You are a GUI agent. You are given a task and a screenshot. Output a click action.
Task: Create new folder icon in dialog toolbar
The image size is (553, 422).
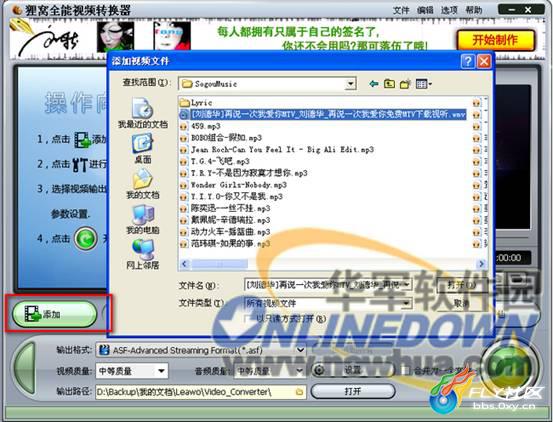tap(405, 84)
